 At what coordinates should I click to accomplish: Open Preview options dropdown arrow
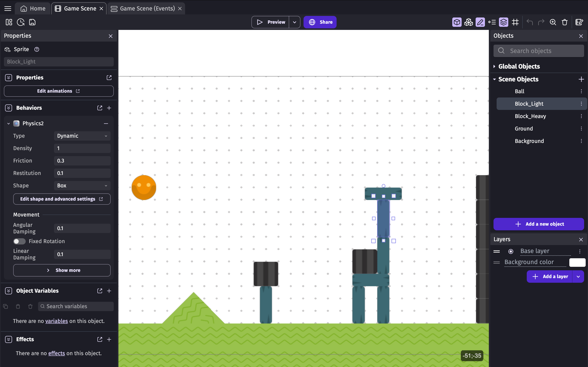pos(294,22)
